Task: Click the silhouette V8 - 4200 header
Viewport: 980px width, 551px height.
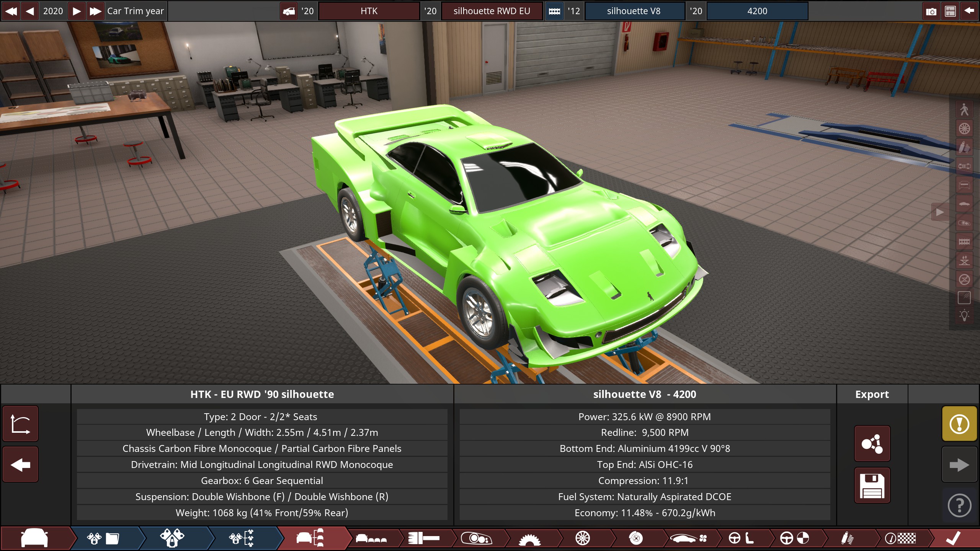Action: (x=645, y=394)
